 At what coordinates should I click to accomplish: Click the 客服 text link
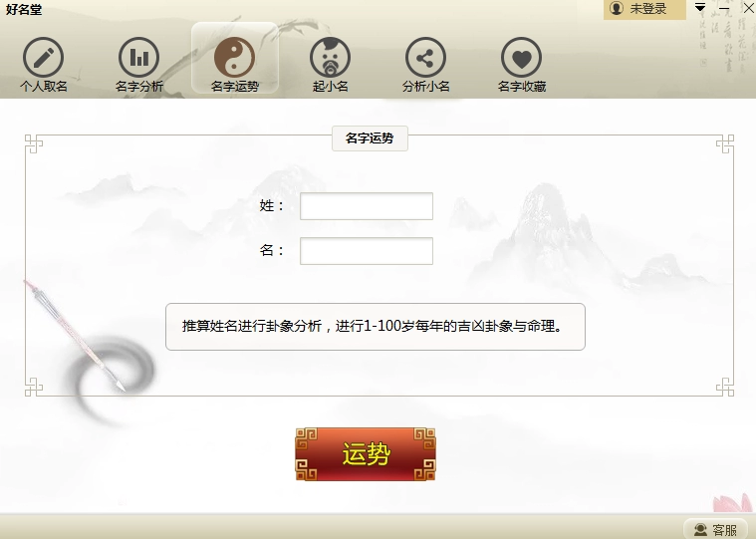725,530
